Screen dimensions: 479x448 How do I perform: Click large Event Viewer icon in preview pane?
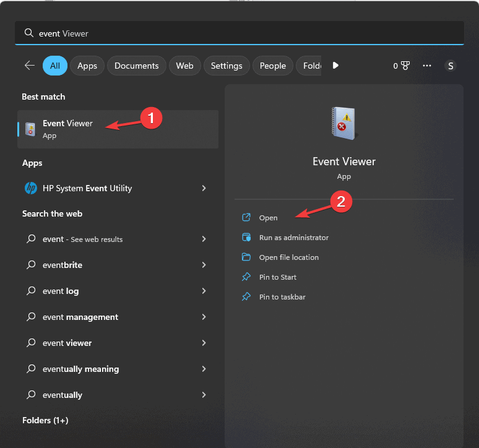click(x=344, y=123)
